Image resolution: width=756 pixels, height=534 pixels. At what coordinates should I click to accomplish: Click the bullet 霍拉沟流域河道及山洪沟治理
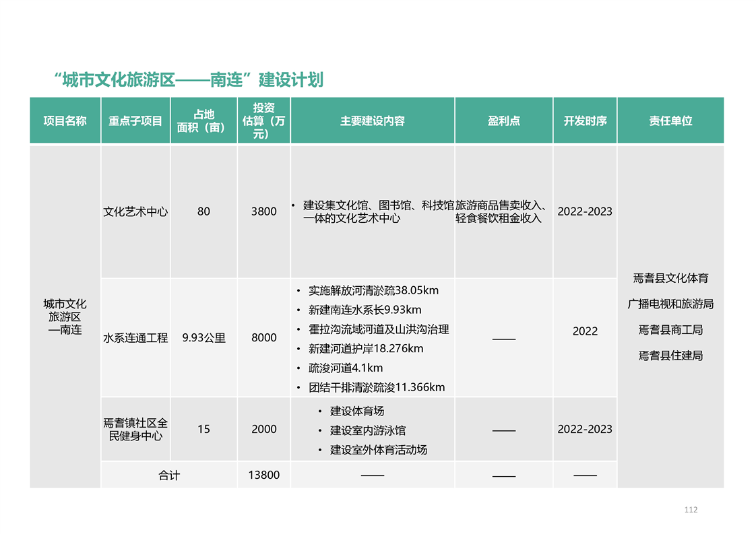[379, 329]
